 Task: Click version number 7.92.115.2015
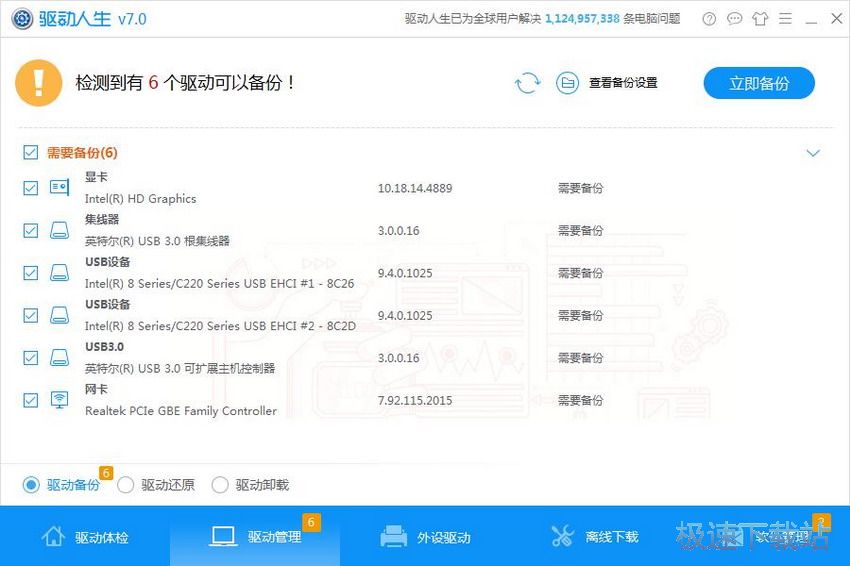(415, 400)
